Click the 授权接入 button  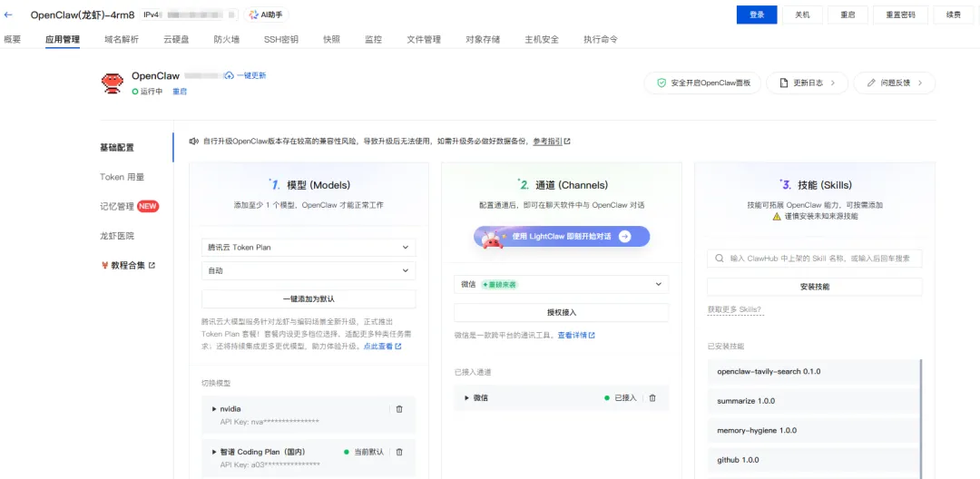[x=562, y=312]
